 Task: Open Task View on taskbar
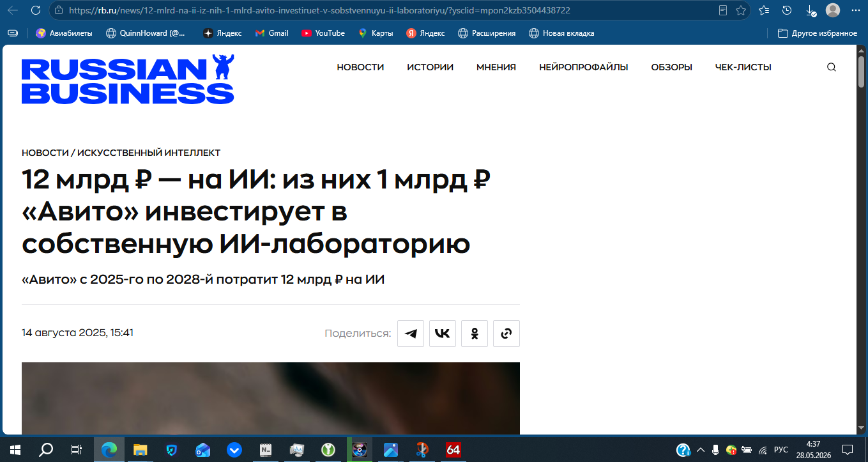(x=76, y=449)
